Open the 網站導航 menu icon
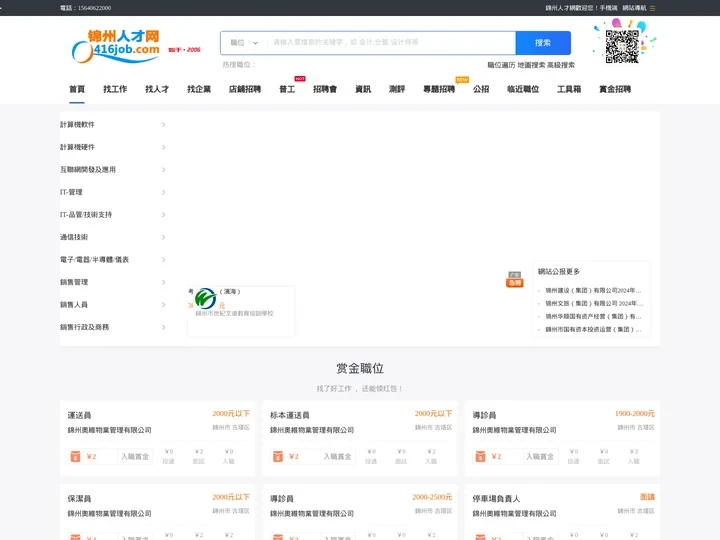This screenshot has height=540, width=720. (x=652, y=8)
